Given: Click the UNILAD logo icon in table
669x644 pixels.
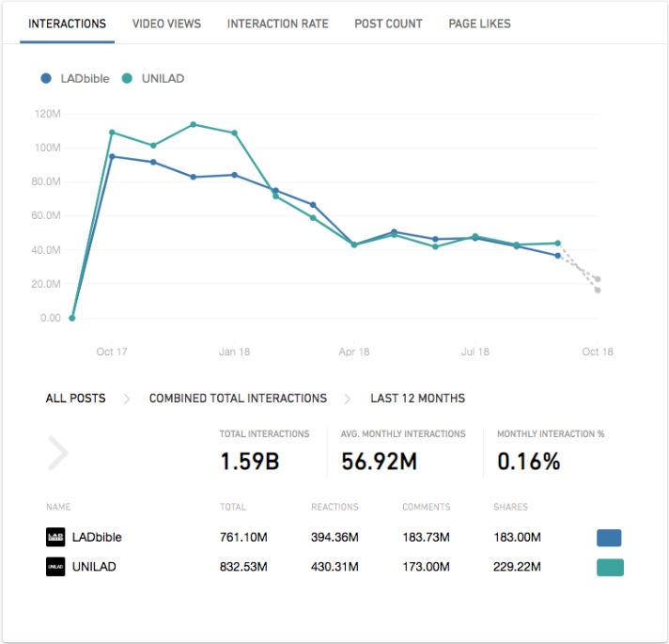Looking at the screenshot, I should (x=55, y=567).
